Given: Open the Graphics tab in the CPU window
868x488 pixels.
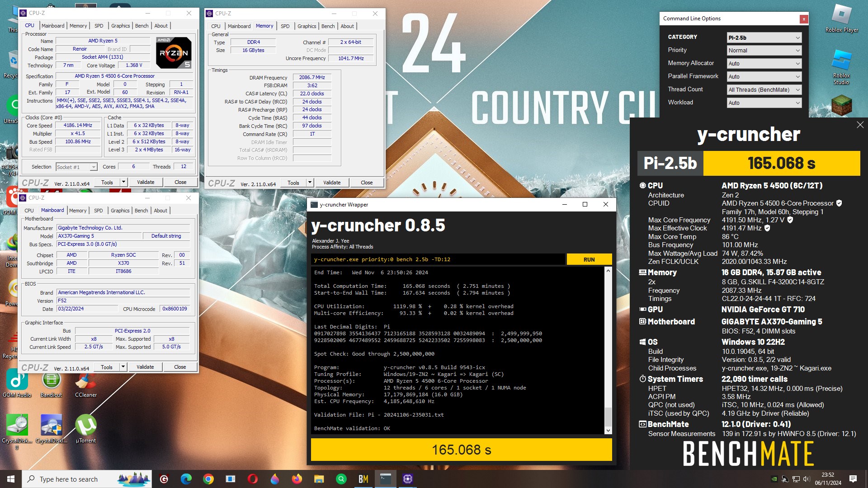Looking at the screenshot, I should pyautogui.click(x=120, y=26).
